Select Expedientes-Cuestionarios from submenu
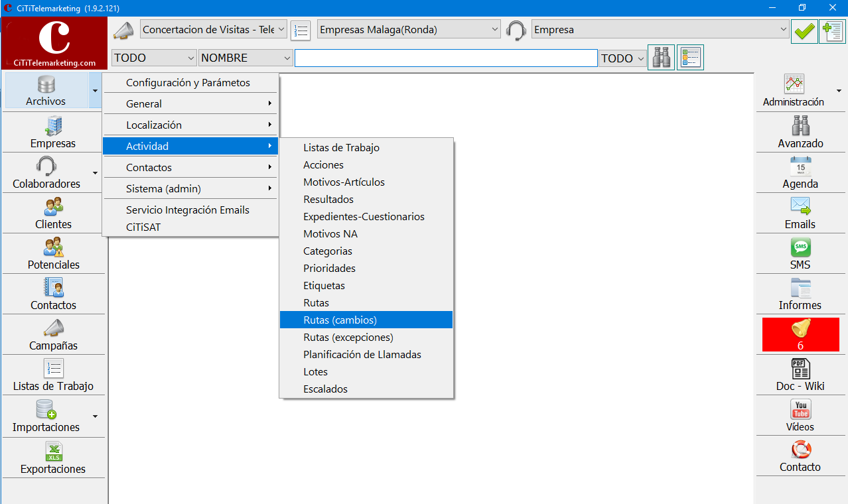 click(x=366, y=217)
